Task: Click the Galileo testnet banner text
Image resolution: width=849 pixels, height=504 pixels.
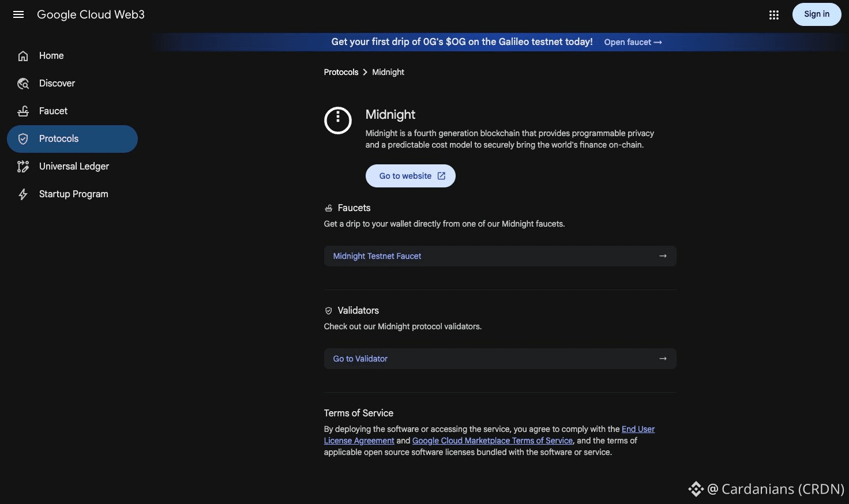Action: click(462, 42)
